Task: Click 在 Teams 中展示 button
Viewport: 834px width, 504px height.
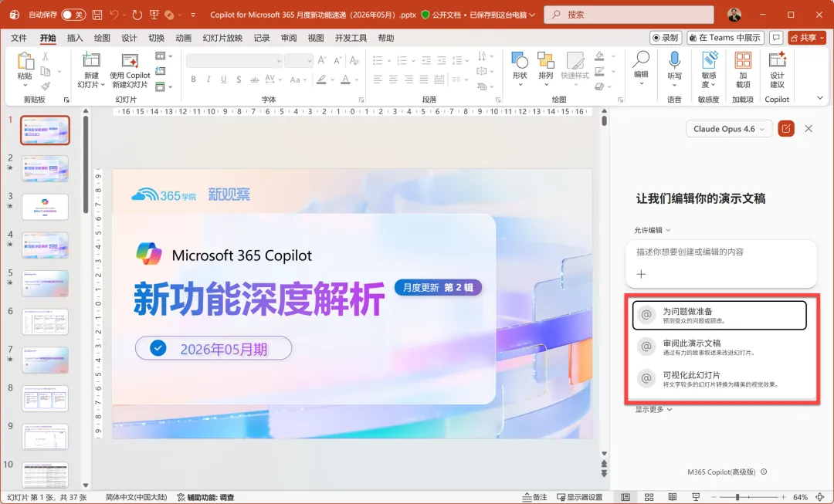Action: coord(725,38)
